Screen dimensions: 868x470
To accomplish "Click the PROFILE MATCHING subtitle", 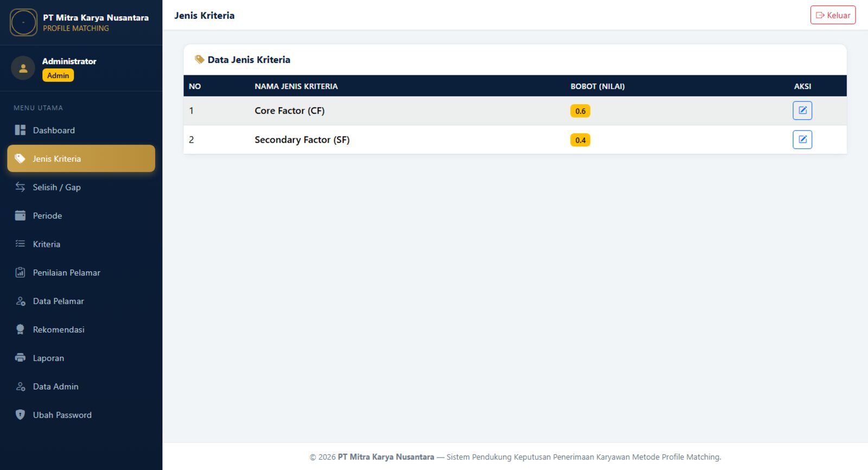I will (x=76, y=28).
